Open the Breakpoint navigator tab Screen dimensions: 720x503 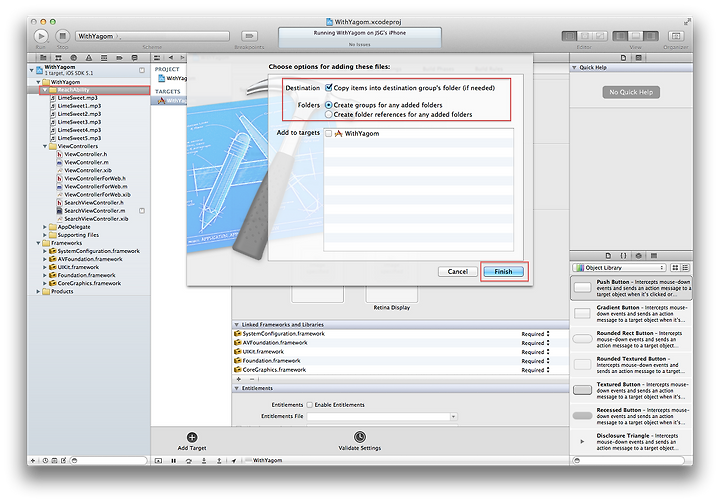[x=119, y=58]
